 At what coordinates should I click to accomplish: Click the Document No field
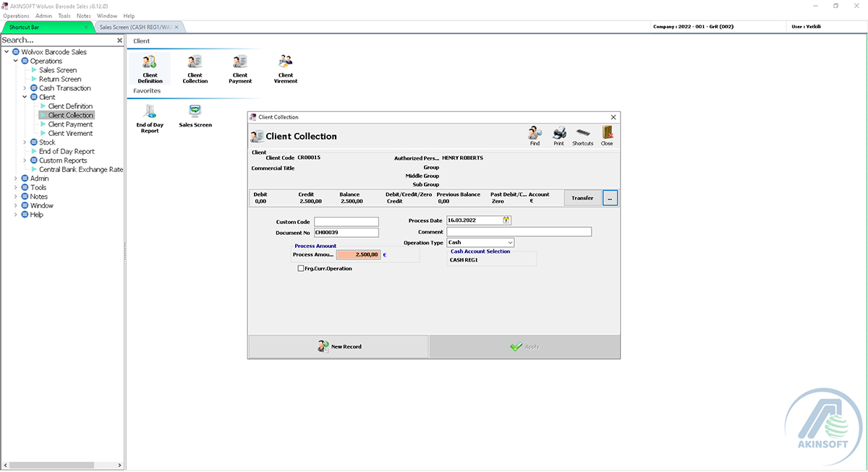coord(346,233)
